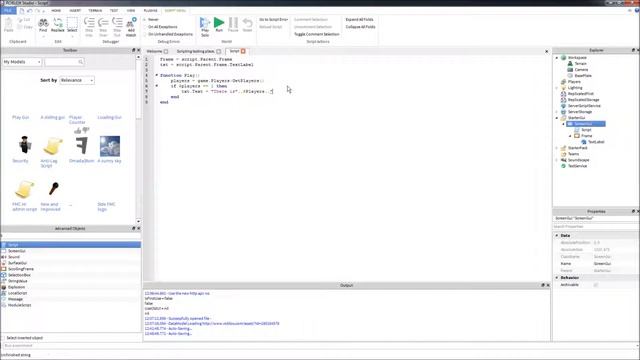640x360 pixels.
Task: Click the Paste clipboard icon
Action: pyautogui.click(x=9, y=22)
